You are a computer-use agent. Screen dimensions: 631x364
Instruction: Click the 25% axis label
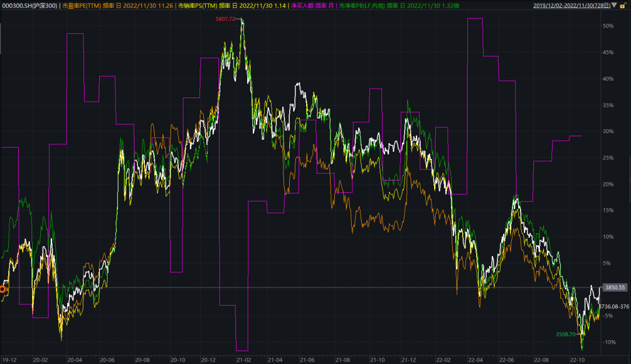tap(608, 158)
